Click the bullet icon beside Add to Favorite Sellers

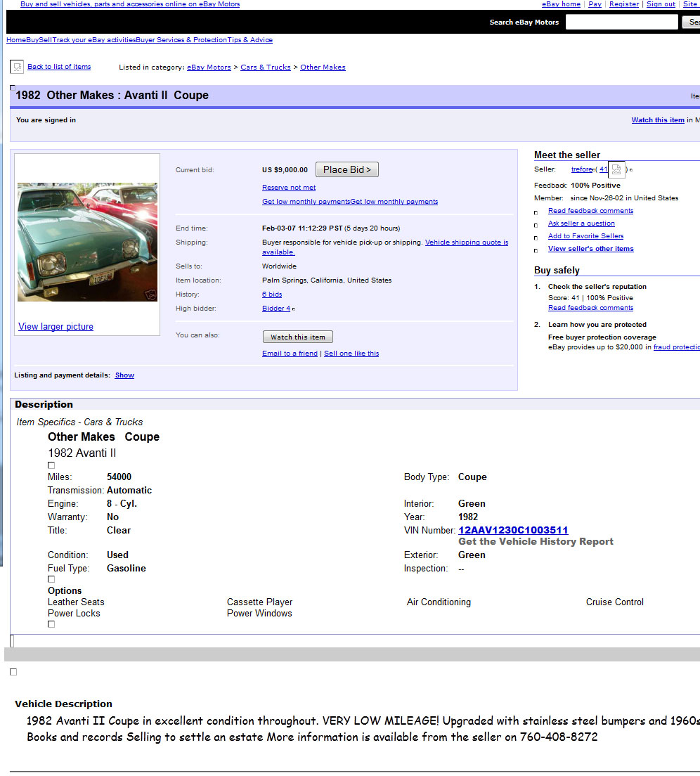pyautogui.click(x=536, y=238)
